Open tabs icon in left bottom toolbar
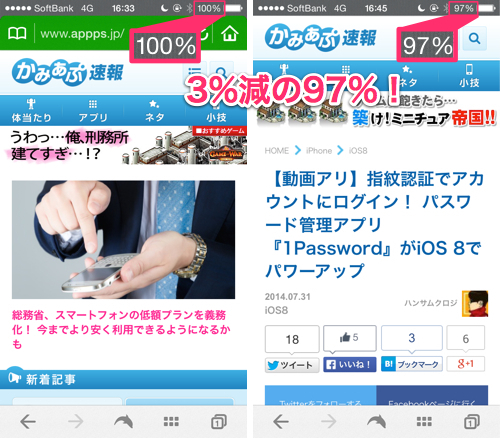This screenshot has height=438, width=500. click(219, 422)
